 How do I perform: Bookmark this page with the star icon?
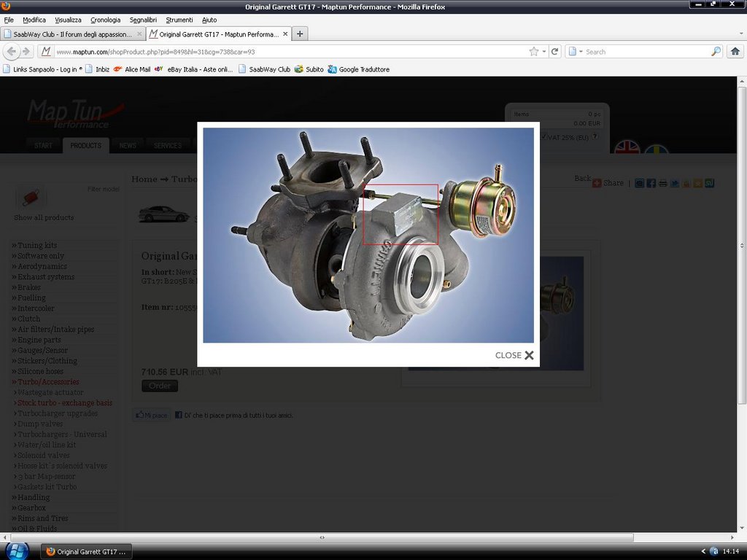tap(534, 51)
